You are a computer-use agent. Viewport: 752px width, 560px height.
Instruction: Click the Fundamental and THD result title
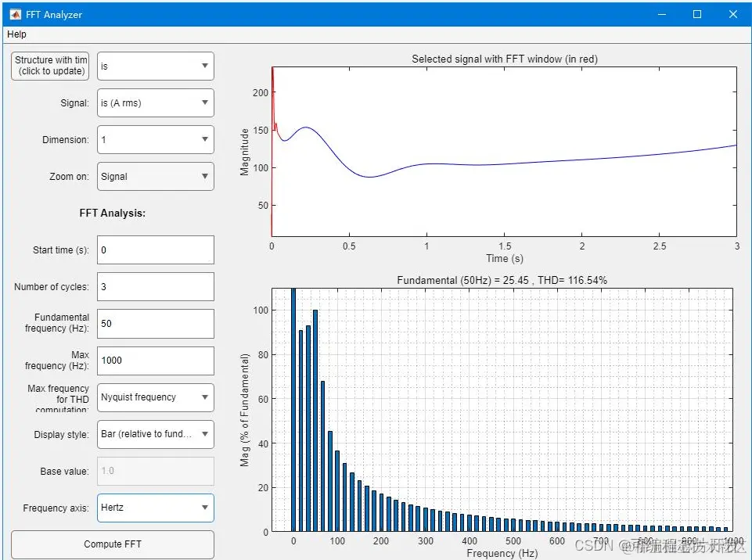coord(502,280)
